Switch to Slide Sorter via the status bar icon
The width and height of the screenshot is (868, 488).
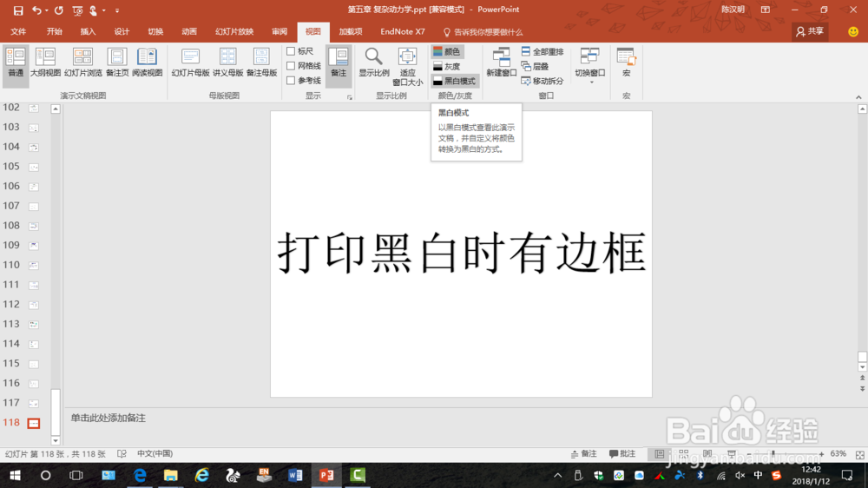pos(683,453)
